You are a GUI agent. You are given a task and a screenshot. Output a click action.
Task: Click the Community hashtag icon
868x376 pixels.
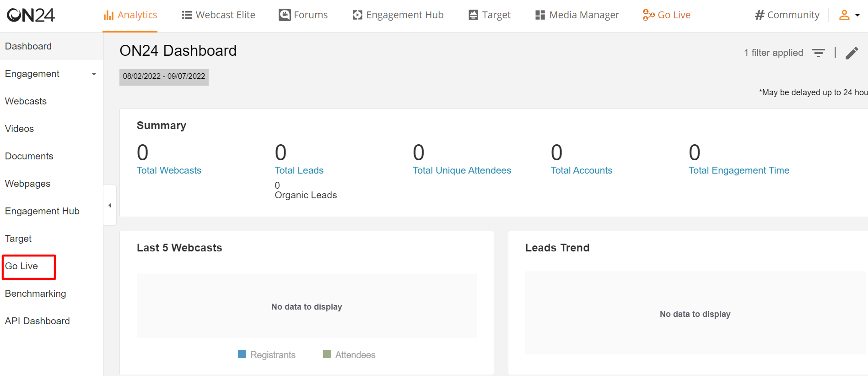(x=760, y=15)
